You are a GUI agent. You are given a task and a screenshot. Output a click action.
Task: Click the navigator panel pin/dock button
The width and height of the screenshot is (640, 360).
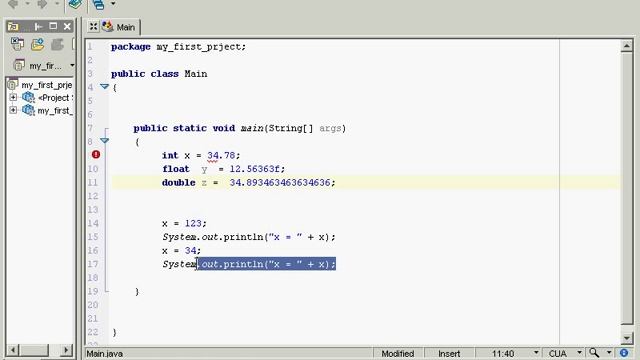(x=38, y=27)
